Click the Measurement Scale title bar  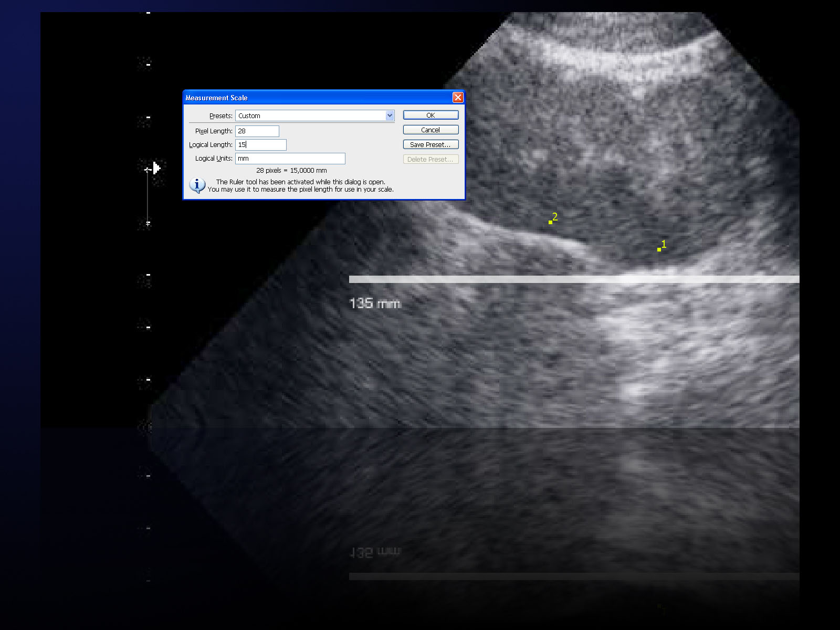tap(315, 98)
